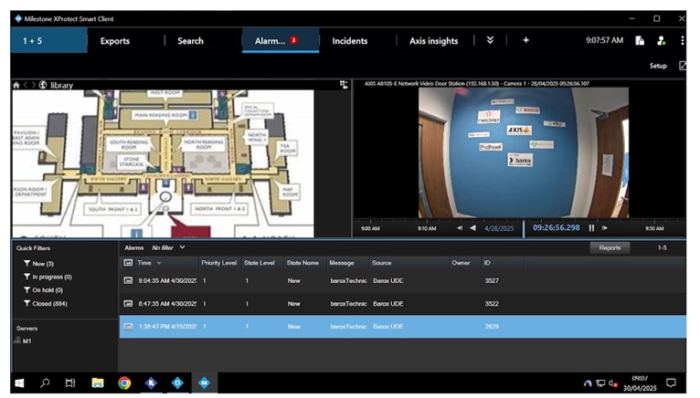
Task: Click the AXIS door station video view
Action: (523, 152)
